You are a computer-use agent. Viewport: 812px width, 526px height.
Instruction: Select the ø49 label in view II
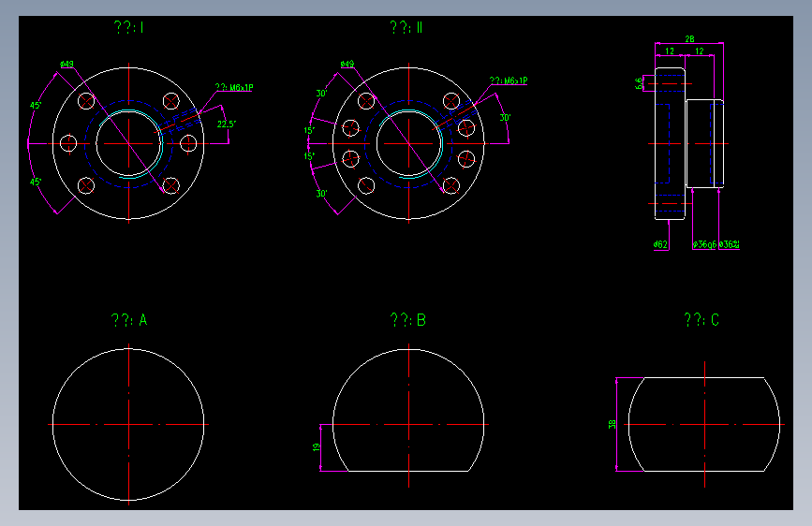tap(347, 65)
